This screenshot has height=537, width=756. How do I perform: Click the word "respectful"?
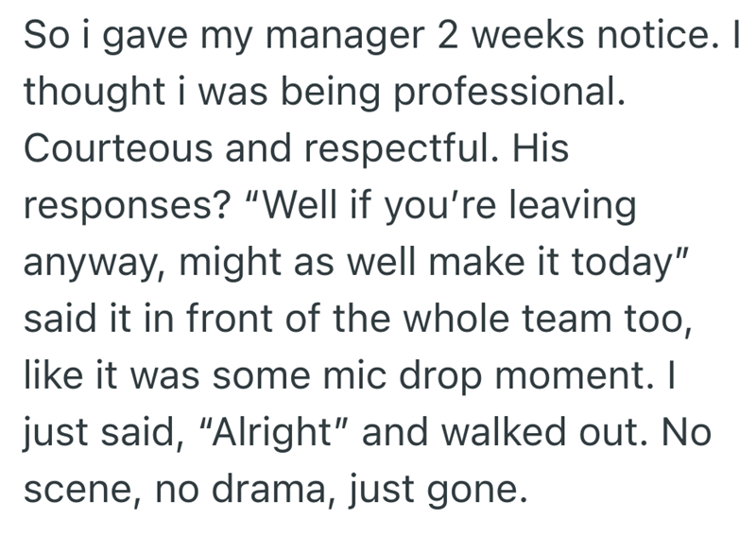397,150
